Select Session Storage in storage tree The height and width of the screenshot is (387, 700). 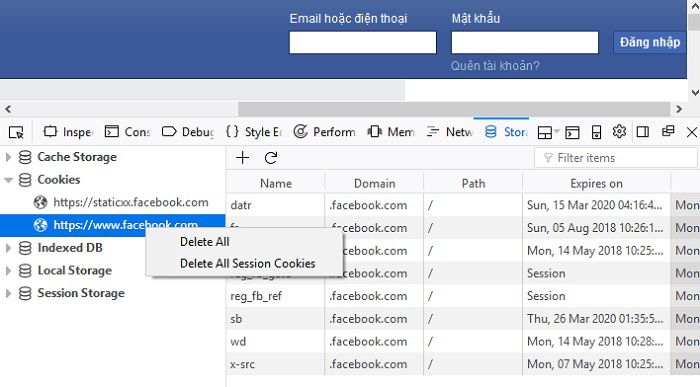click(x=81, y=293)
